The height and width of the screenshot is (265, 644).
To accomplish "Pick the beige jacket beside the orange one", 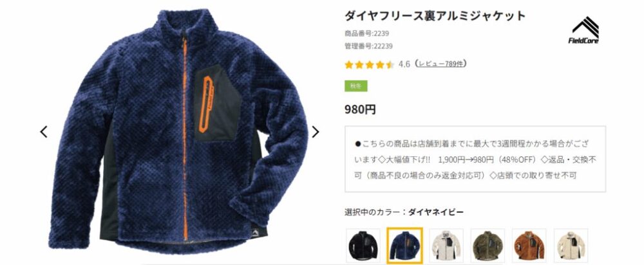I will tap(571, 245).
